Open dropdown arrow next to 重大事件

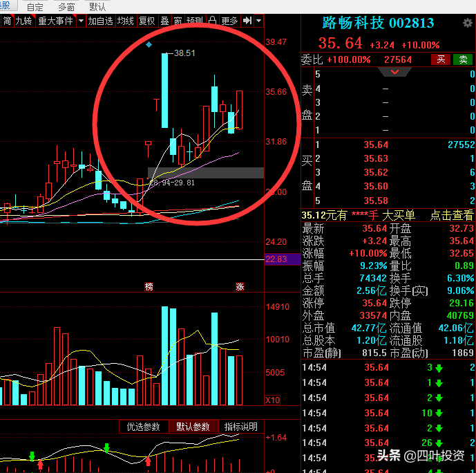(x=81, y=21)
